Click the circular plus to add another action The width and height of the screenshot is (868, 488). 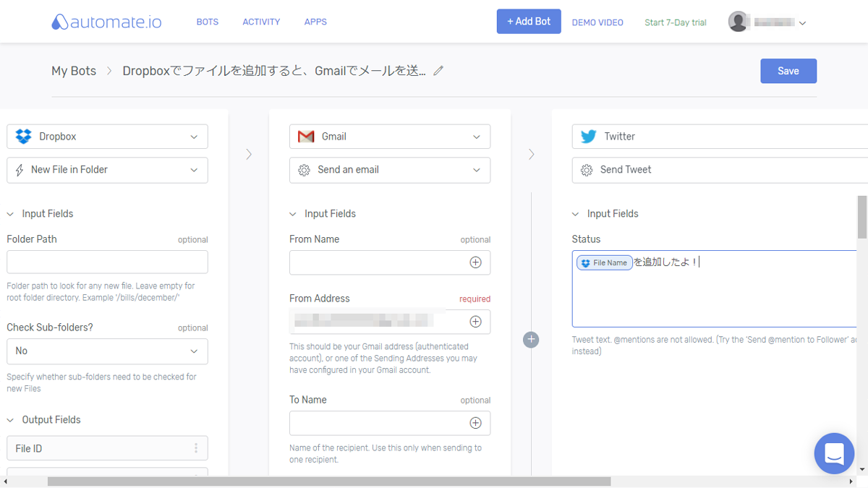coord(531,339)
